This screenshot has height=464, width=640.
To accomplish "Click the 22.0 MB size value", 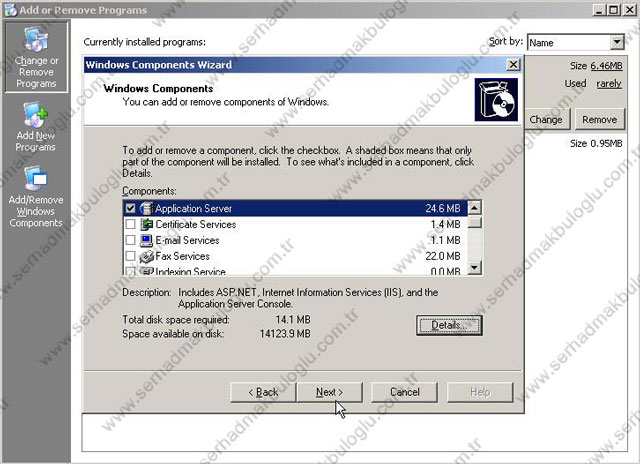I will (443, 256).
